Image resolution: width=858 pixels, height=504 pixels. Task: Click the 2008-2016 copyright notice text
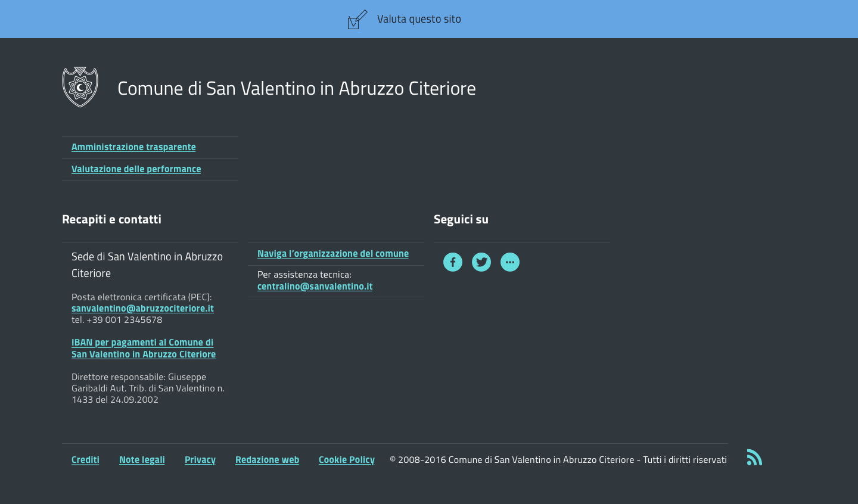(558, 460)
